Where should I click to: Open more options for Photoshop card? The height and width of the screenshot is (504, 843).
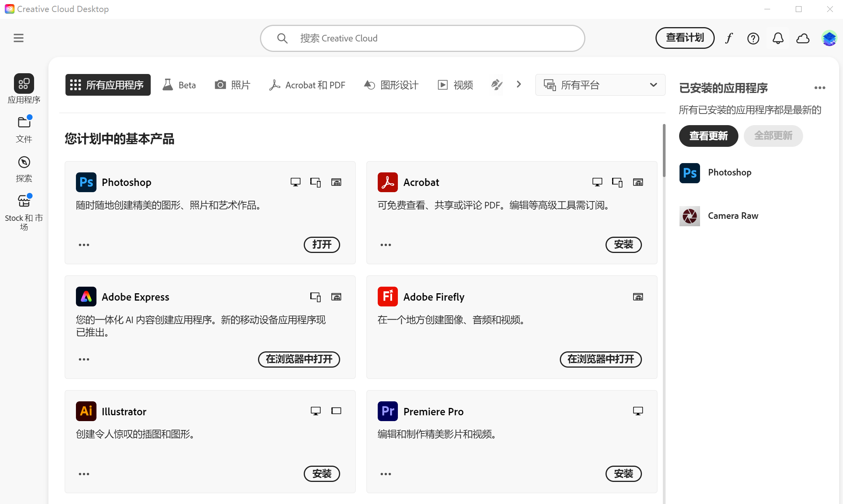click(84, 245)
